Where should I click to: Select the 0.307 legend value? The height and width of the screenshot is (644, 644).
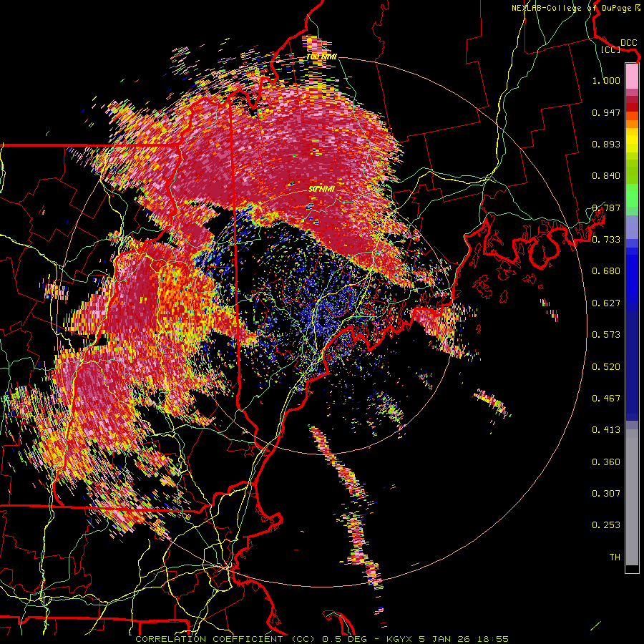pyautogui.click(x=606, y=494)
